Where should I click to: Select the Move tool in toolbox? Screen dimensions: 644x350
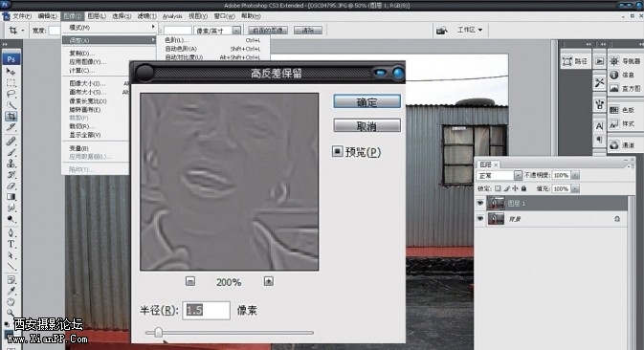(11, 72)
